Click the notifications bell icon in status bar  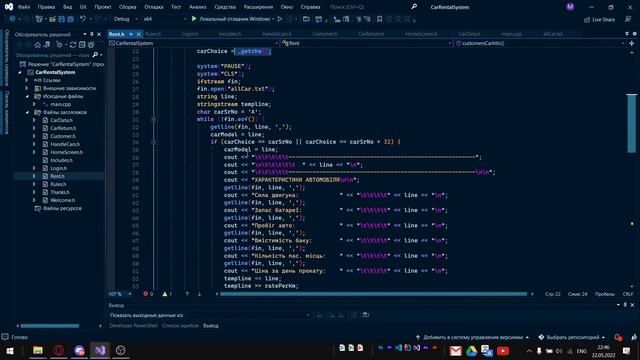[618, 337]
